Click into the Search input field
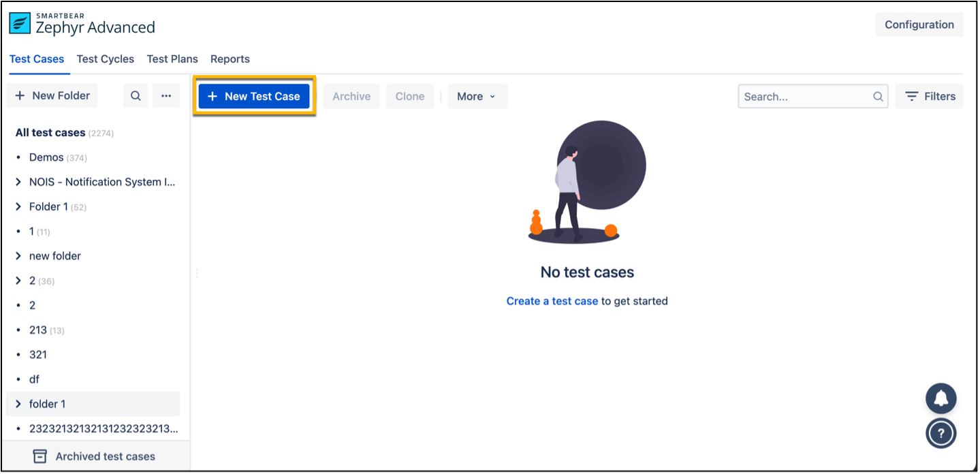 click(x=804, y=97)
